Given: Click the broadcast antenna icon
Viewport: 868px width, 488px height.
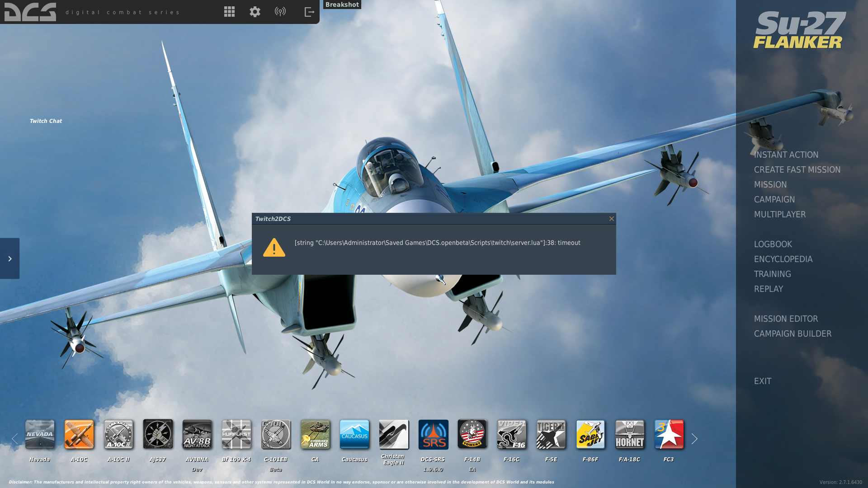Looking at the screenshot, I should coord(280,12).
